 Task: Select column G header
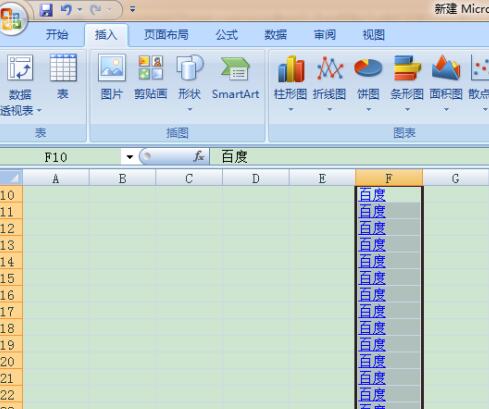tap(456, 179)
